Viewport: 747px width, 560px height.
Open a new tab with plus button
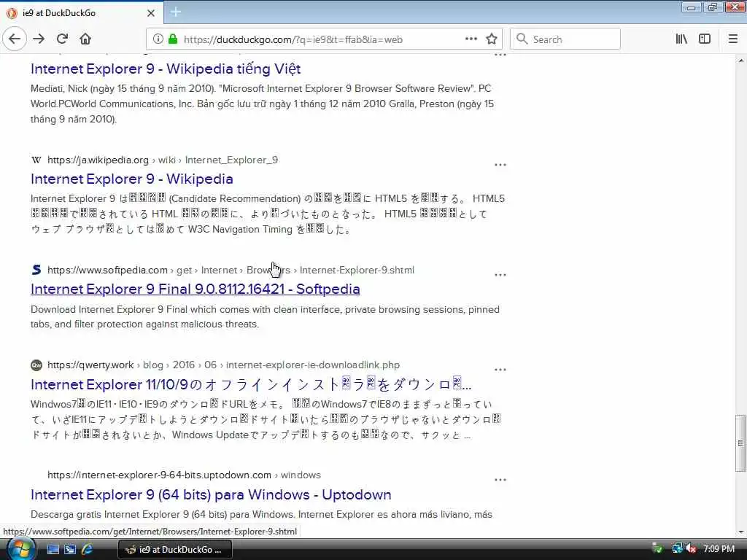(x=175, y=12)
